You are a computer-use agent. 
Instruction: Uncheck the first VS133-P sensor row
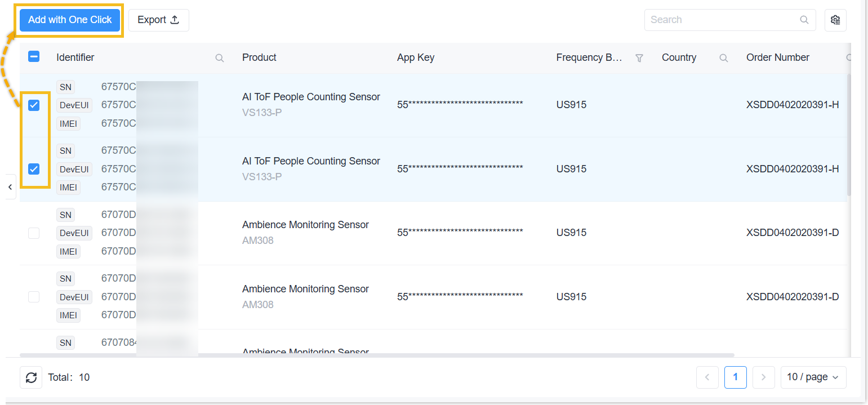point(34,105)
